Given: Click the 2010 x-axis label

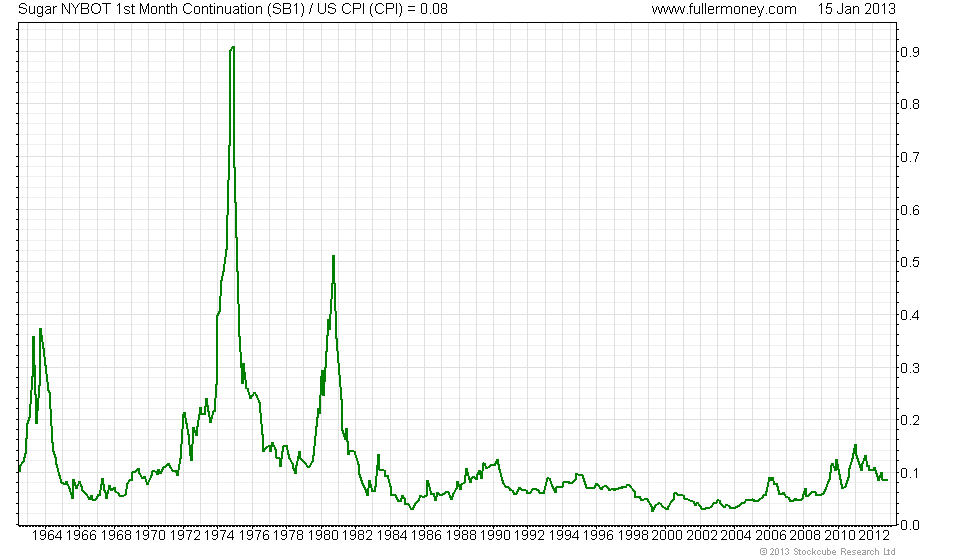Looking at the screenshot, I should pos(839,536).
